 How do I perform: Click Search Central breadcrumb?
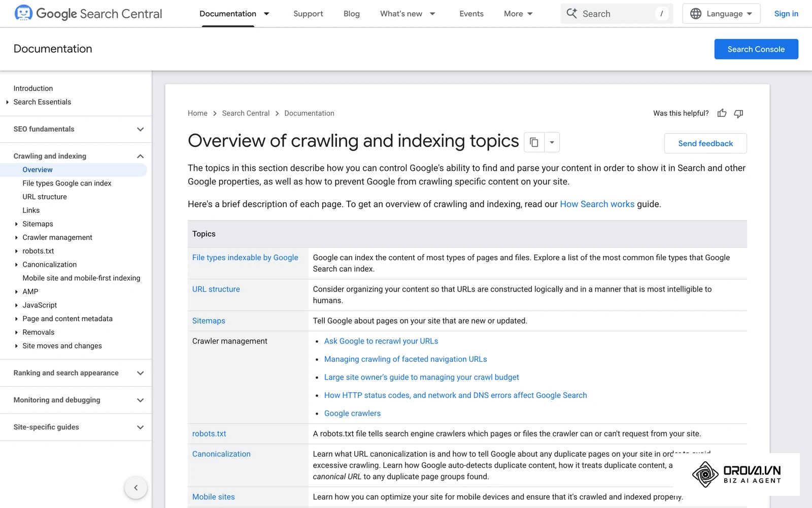[246, 113]
